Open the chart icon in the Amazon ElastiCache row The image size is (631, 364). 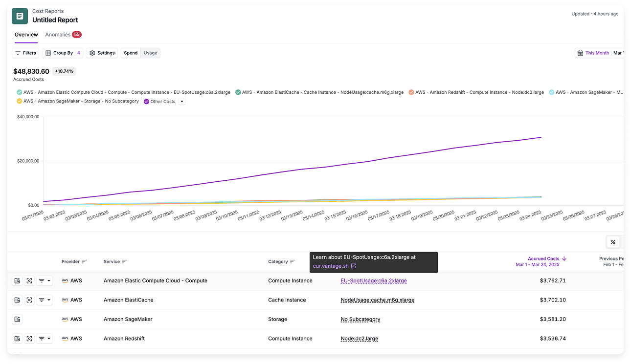pos(17,300)
